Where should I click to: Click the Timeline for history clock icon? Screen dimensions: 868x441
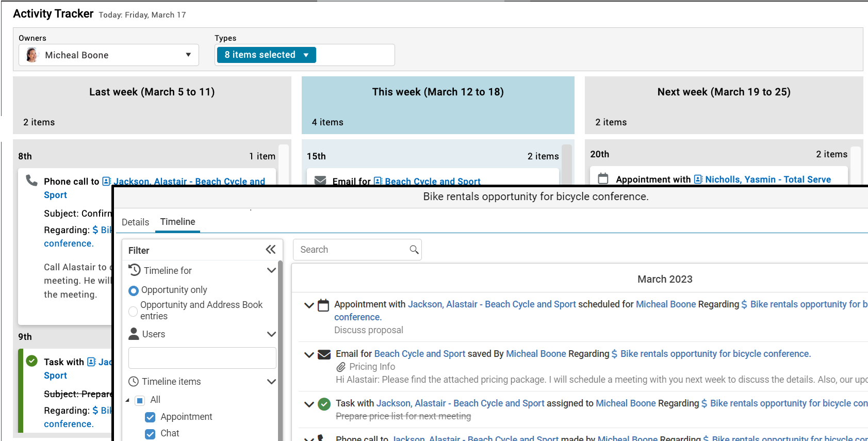135,270
